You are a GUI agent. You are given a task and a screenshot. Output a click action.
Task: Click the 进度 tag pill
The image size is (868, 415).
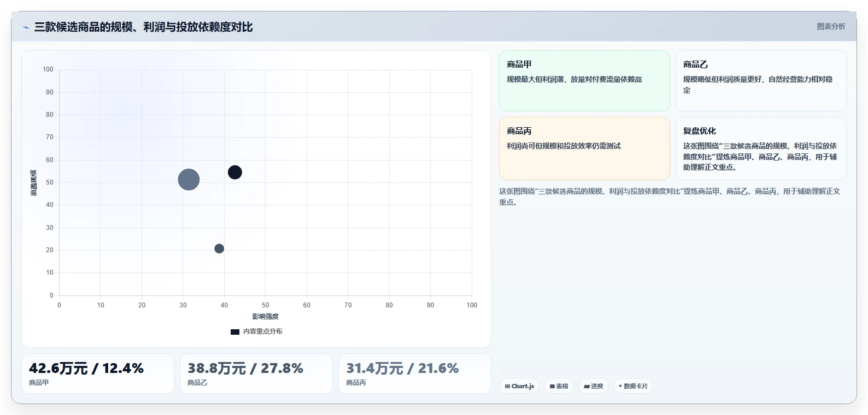point(594,386)
